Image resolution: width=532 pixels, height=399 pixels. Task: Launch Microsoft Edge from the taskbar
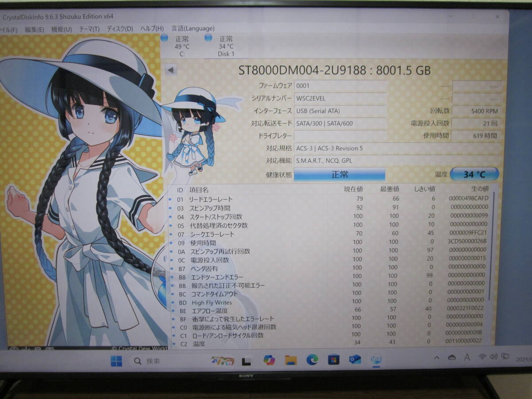312,360
